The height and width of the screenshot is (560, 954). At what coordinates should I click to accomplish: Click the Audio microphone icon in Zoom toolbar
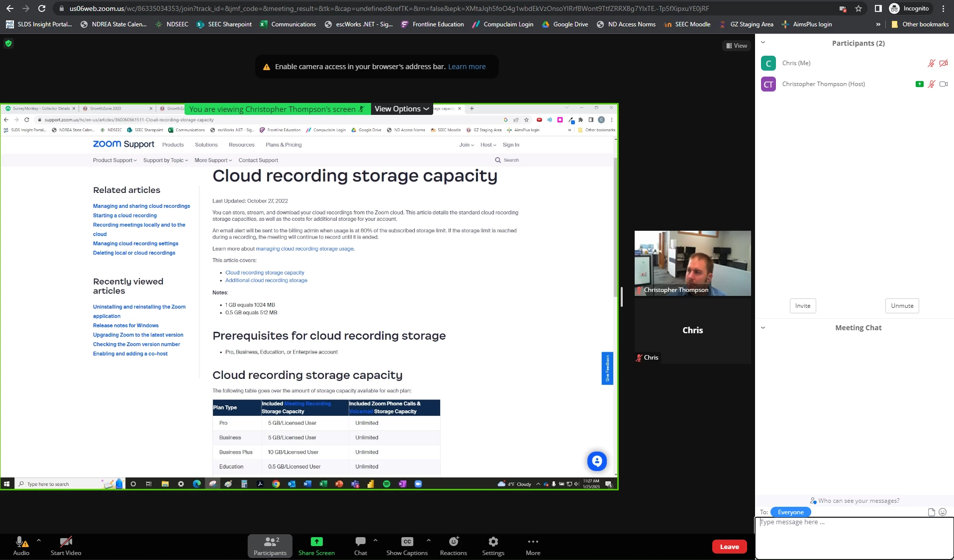[21, 542]
